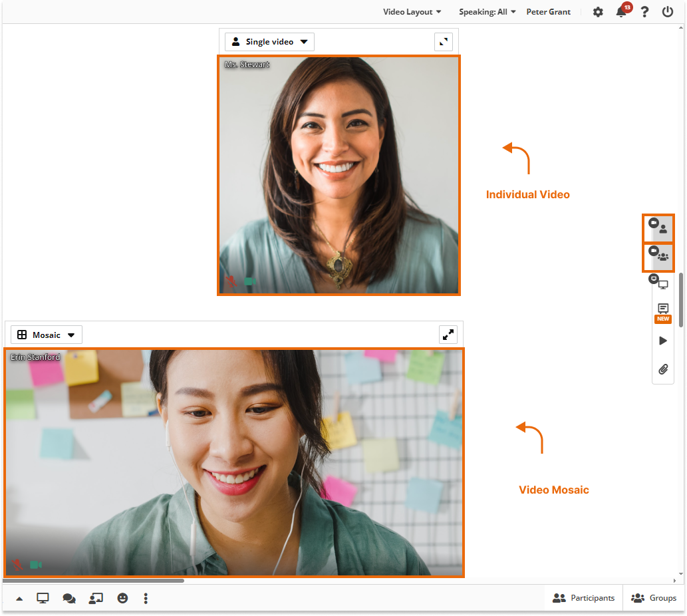Screen dimensions: 687x616
Task: Click Erin Stanford's video feed
Action: point(234,462)
